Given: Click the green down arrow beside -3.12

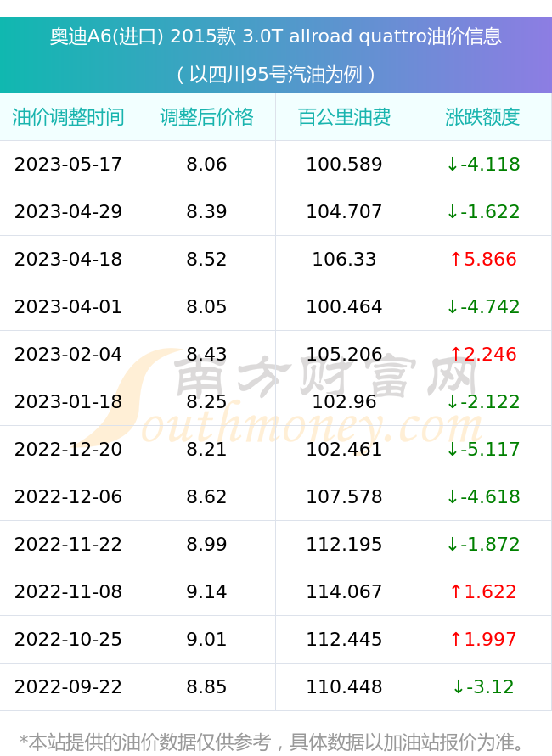Looking at the screenshot, I should [459, 686].
